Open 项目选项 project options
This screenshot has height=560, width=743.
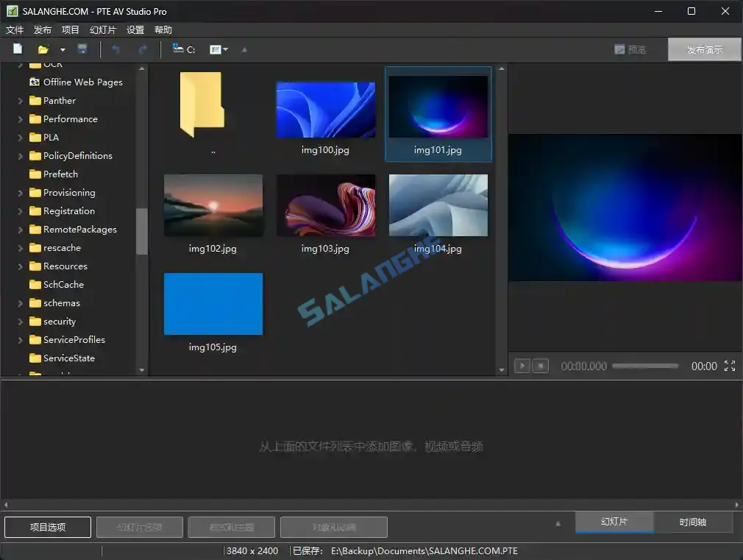[47, 527]
